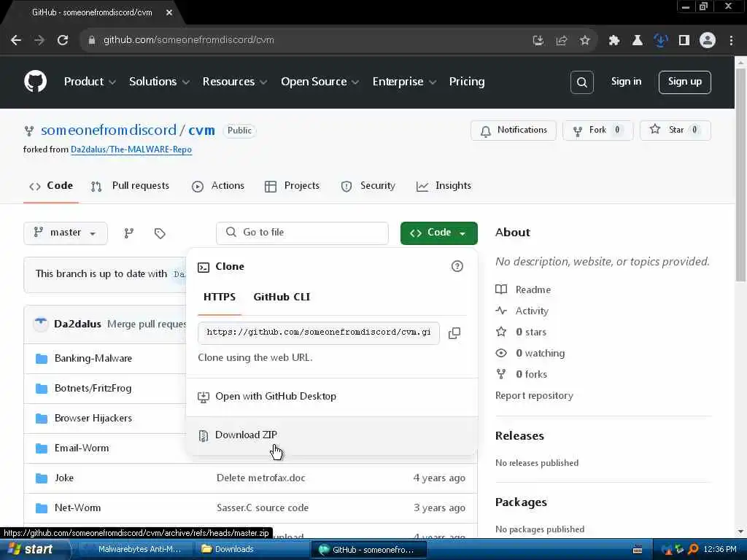Image resolution: width=747 pixels, height=560 pixels.
Task: Open the Projects tab
Action: coord(292,186)
